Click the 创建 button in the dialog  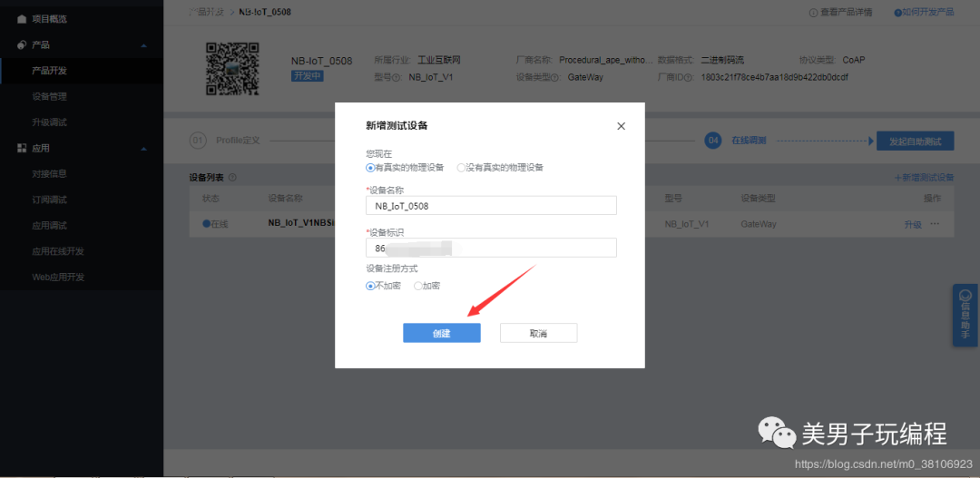pyautogui.click(x=441, y=333)
